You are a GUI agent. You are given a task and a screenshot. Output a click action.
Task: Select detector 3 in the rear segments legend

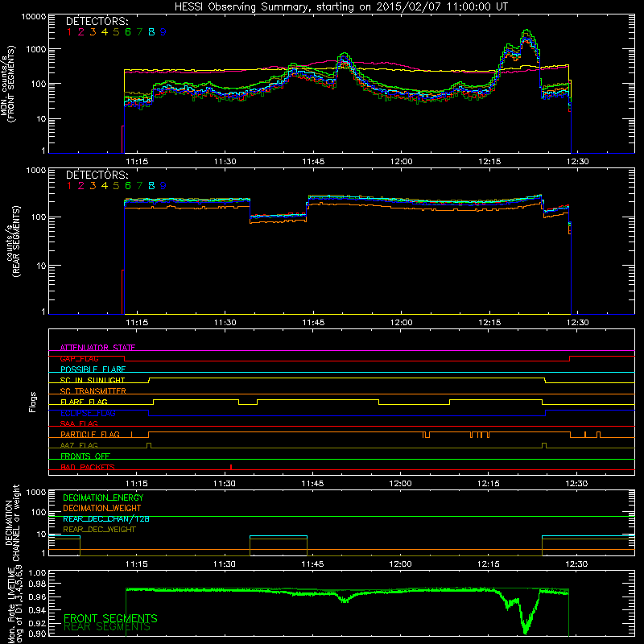[x=93, y=186]
